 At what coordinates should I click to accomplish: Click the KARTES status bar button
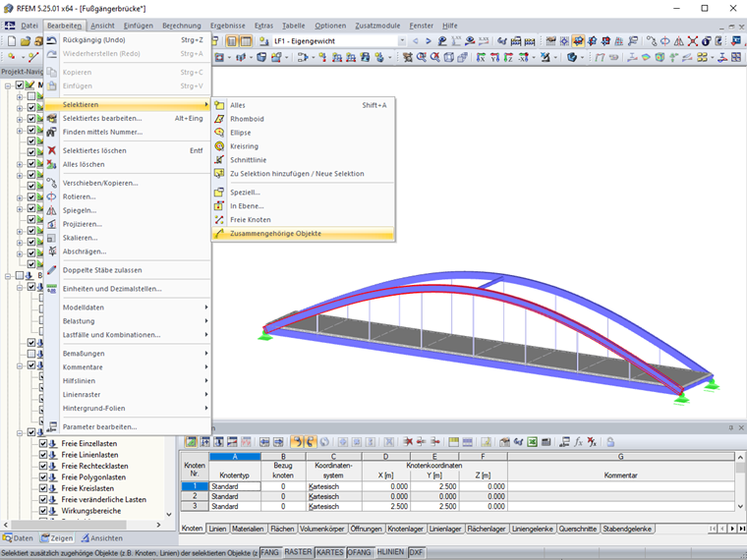[x=329, y=552]
